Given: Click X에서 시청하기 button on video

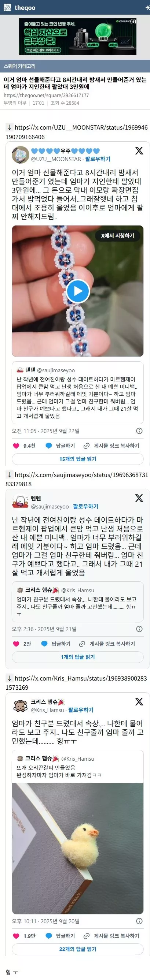Looking at the screenshot, I should tap(117, 235).
